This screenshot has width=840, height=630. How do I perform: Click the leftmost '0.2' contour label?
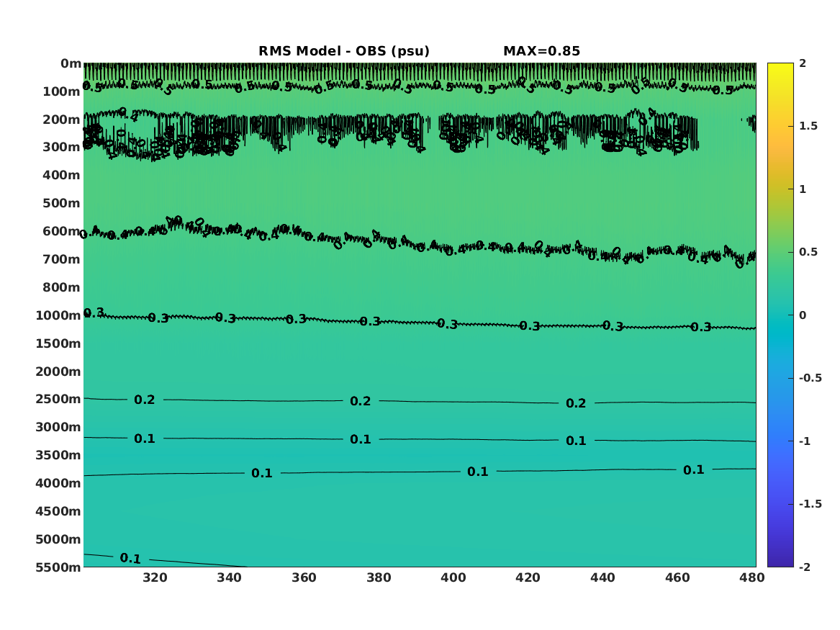coord(145,400)
